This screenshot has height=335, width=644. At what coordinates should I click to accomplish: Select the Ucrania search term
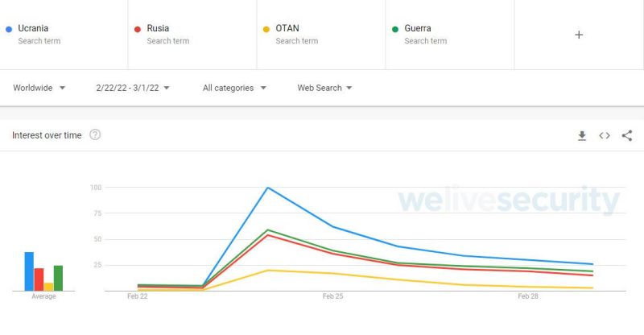[x=33, y=28]
